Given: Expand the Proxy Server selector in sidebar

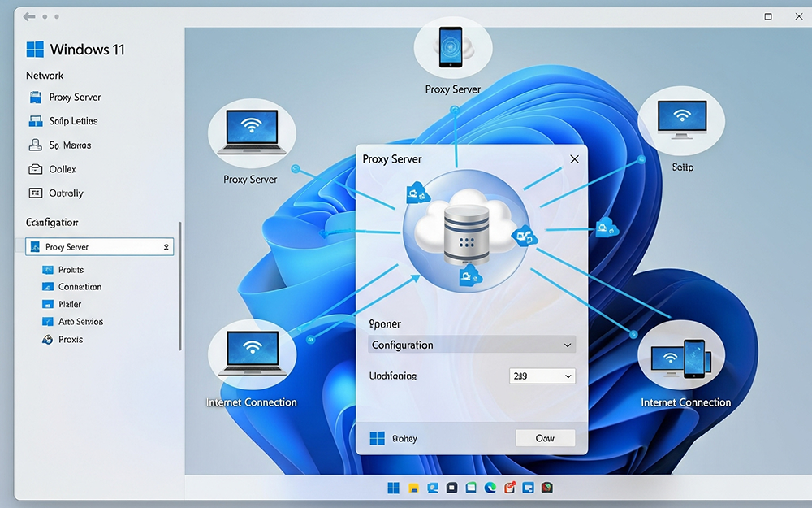Looking at the screenshot, I should coord(99,247).
